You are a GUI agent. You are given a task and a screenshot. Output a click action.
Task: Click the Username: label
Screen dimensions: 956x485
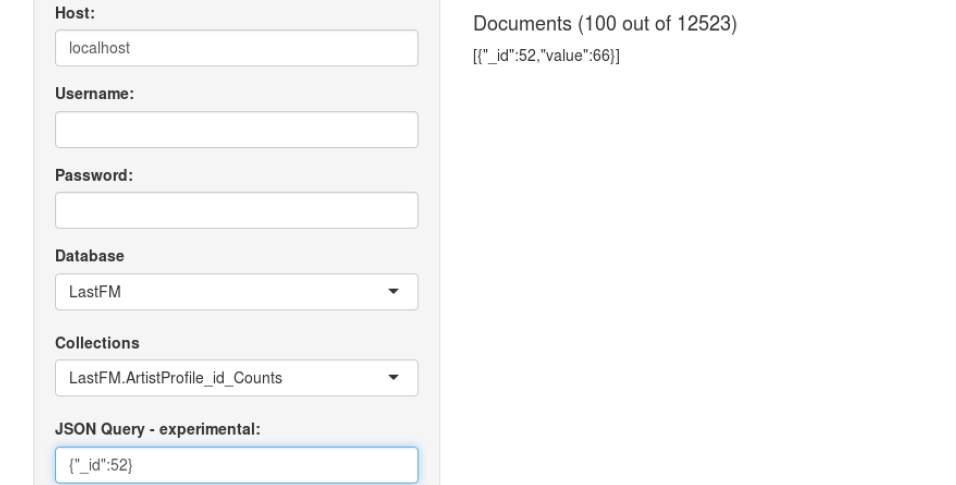coord(95,93)
